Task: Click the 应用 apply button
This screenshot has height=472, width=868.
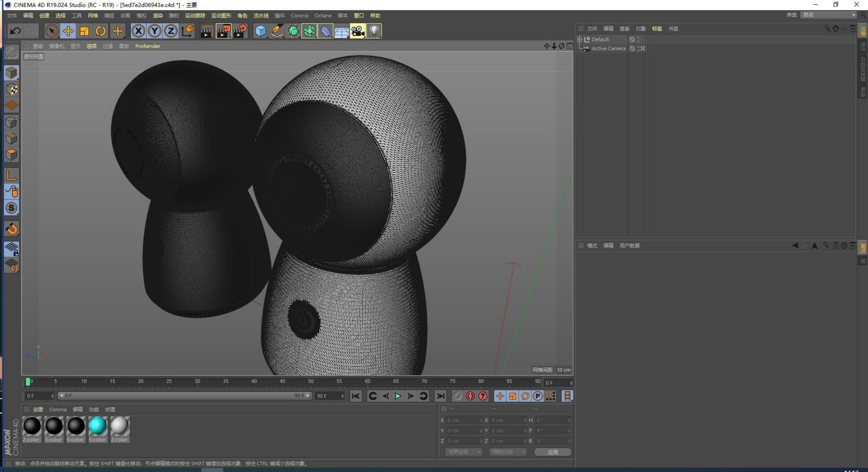Action: coord(552,452)
